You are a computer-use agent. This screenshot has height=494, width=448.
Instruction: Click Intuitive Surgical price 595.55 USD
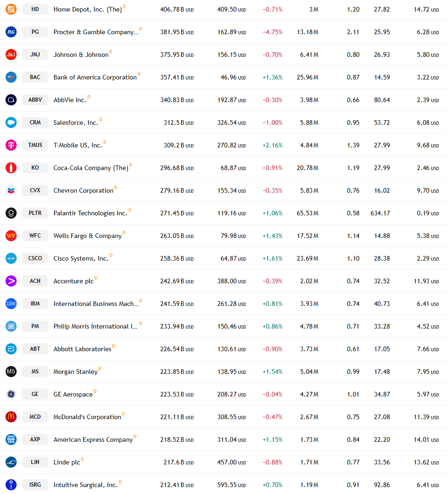232,485
